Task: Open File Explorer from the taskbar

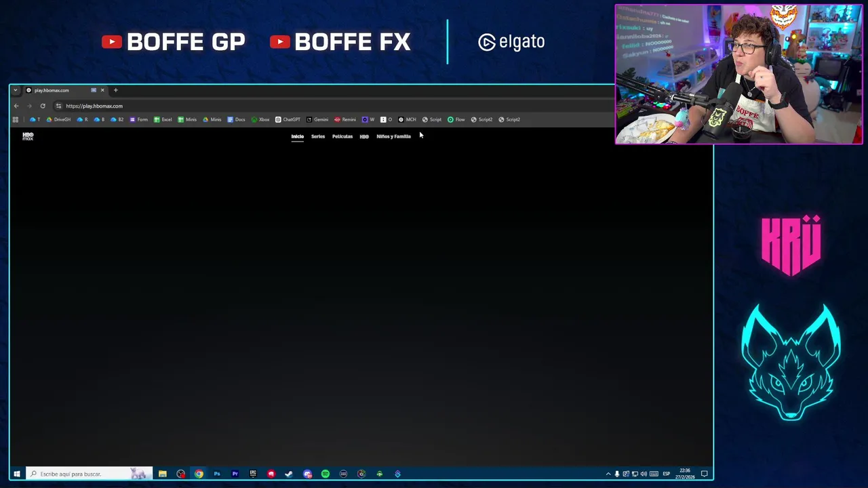Action: pyautogui.click(x=163, y=474)
